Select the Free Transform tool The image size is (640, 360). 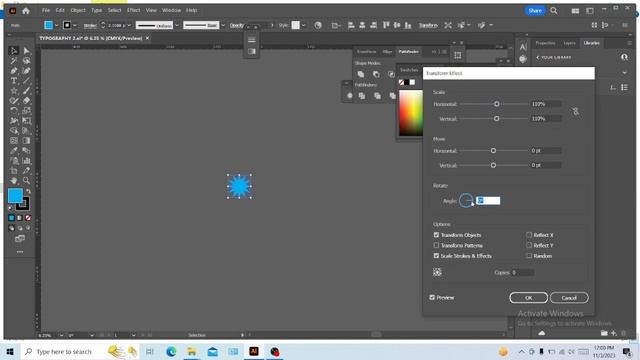27,120
